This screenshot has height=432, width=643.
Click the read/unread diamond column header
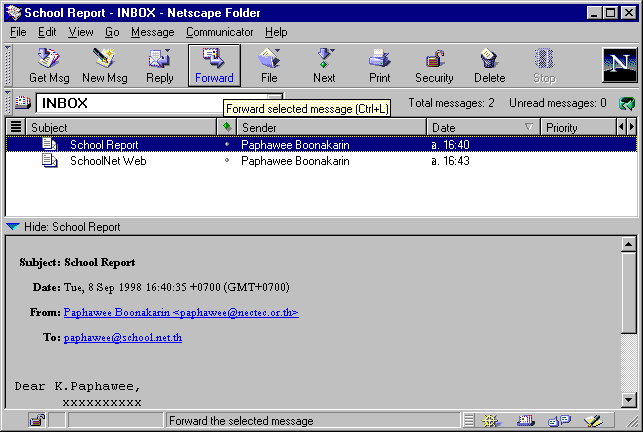pyautogui.click(x=227, y=127)
